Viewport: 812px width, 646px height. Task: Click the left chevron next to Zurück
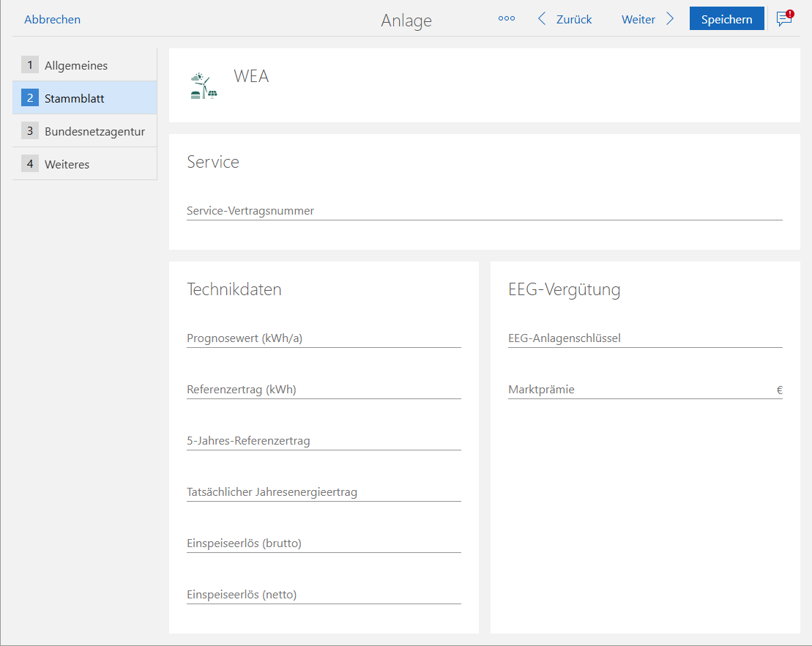(542, 19)
